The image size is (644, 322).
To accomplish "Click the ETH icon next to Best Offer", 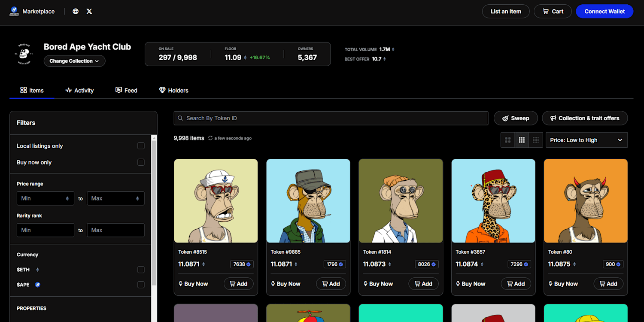I will 384,59.
